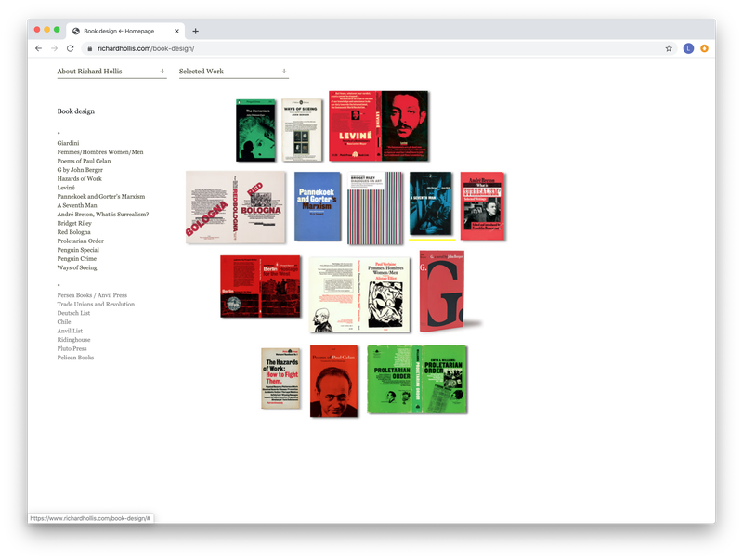Viewport: 743px width, 560px height.
Task: Open red Berlin Hostage for the West cover
Action: (x=260, y=286)
